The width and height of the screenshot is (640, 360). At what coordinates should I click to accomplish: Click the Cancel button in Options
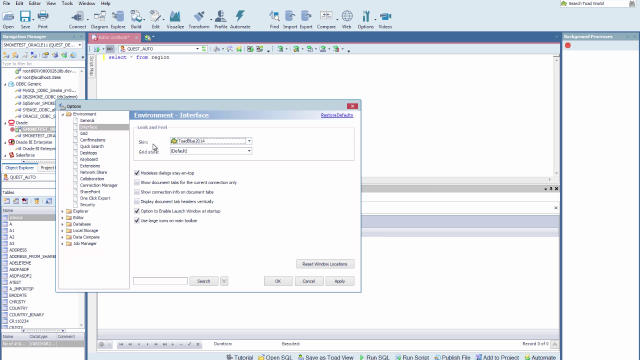[309, 281]
